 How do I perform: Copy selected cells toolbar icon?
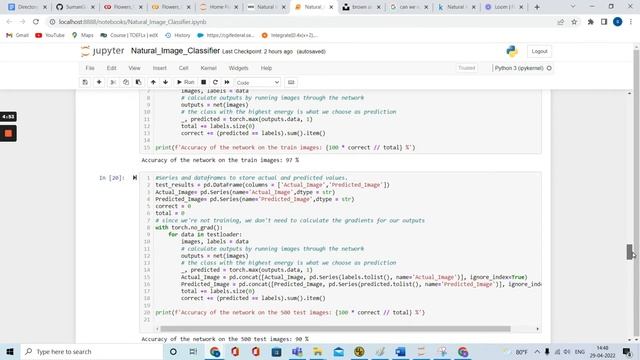tap(126, 82)
